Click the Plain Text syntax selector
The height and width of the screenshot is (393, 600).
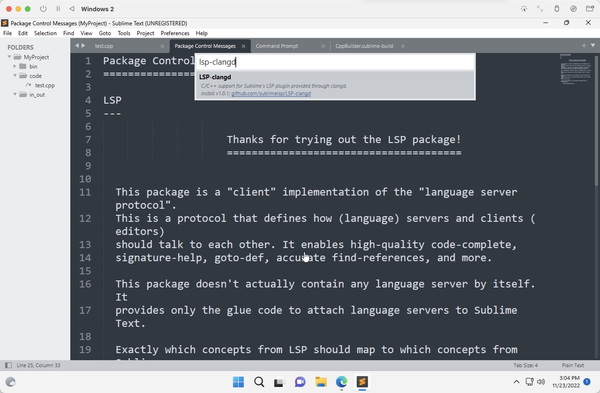click(572, 365)
